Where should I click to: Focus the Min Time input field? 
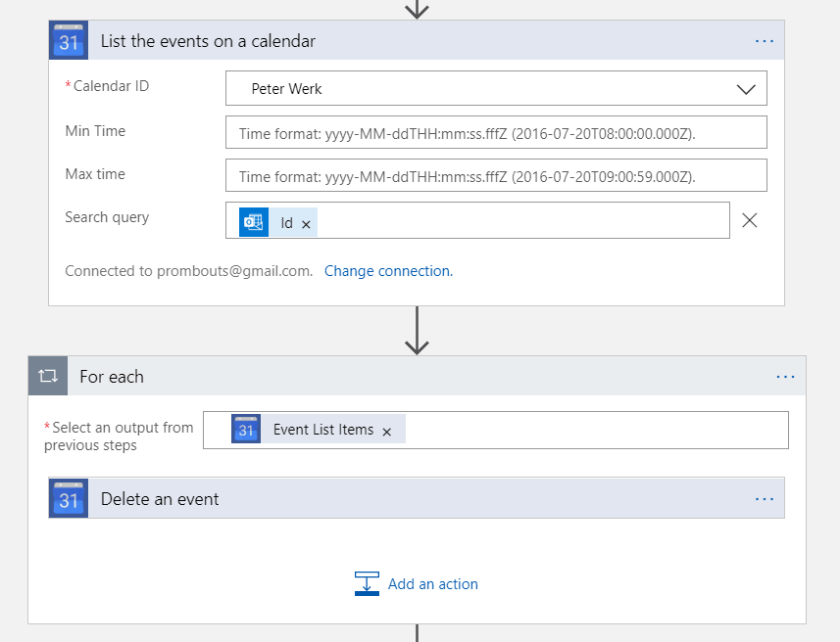pos(496,132)
